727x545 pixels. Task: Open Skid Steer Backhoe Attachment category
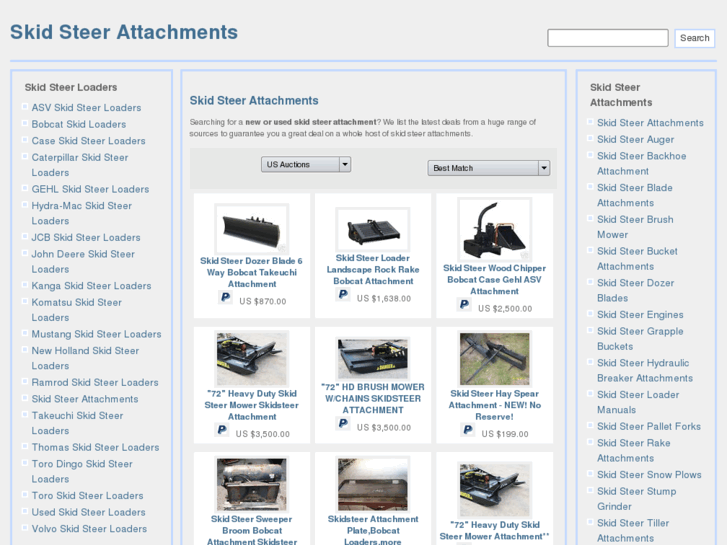(642, 164)
